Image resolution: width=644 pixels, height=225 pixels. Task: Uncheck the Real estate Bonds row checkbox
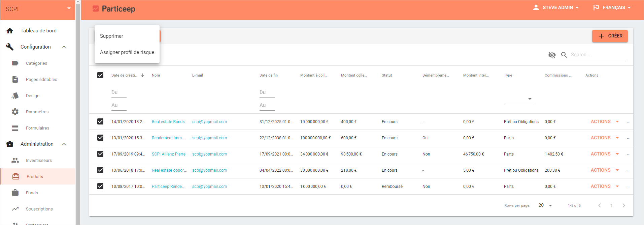coord(100,121)
